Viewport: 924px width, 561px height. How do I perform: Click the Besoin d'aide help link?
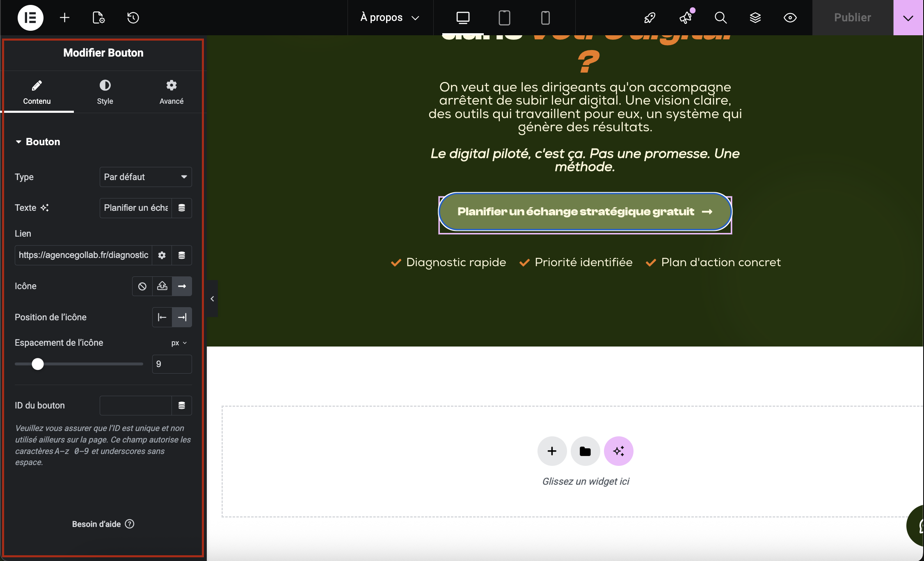pyautogui.click(x=103, y=524)
